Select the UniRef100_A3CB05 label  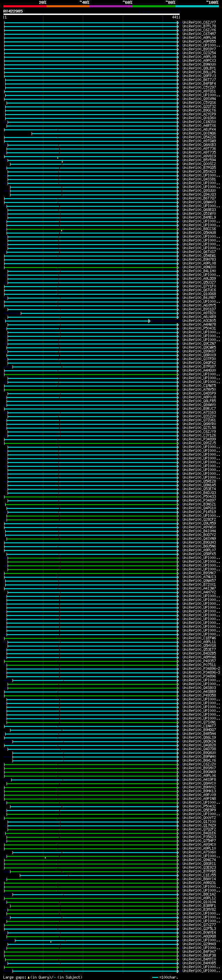(199, 321)
